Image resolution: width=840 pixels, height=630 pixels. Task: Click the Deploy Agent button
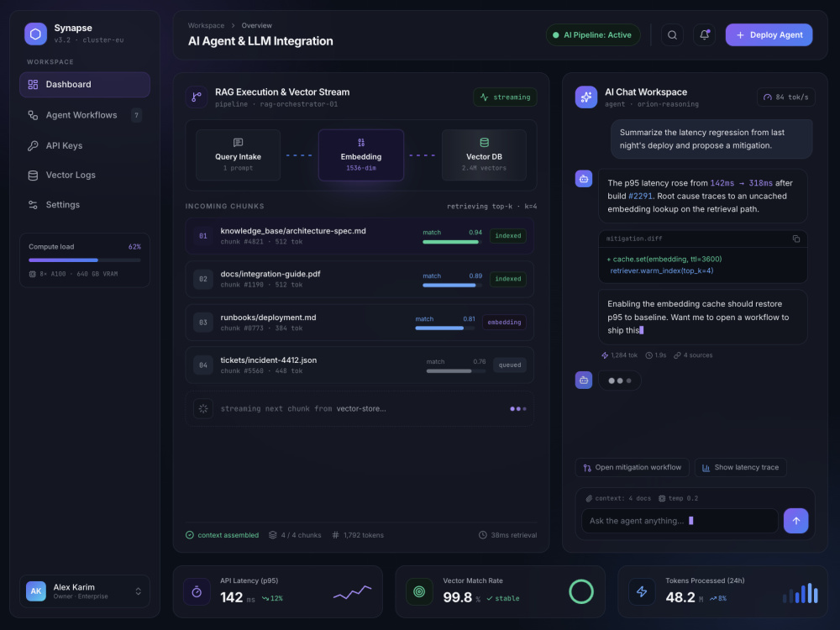pos(769,34)
